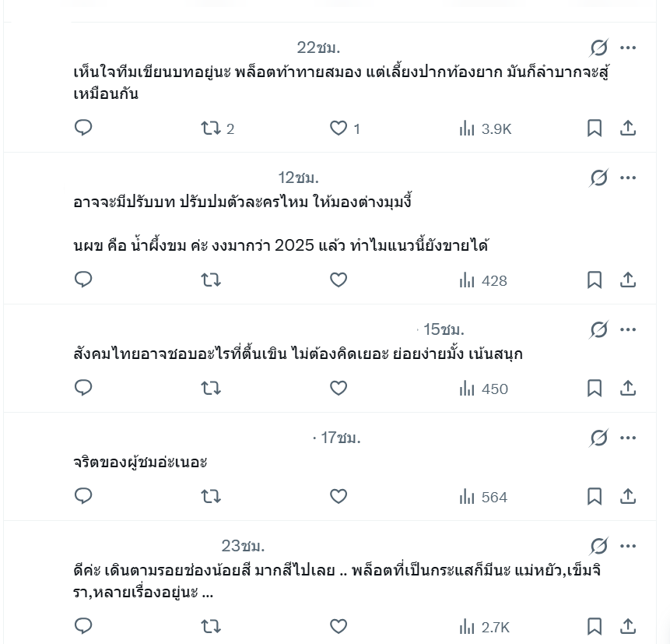Open more options on the 12ชม. tweet
The height and width of the screenshot is (644, 670).
(x=628, y=178)
